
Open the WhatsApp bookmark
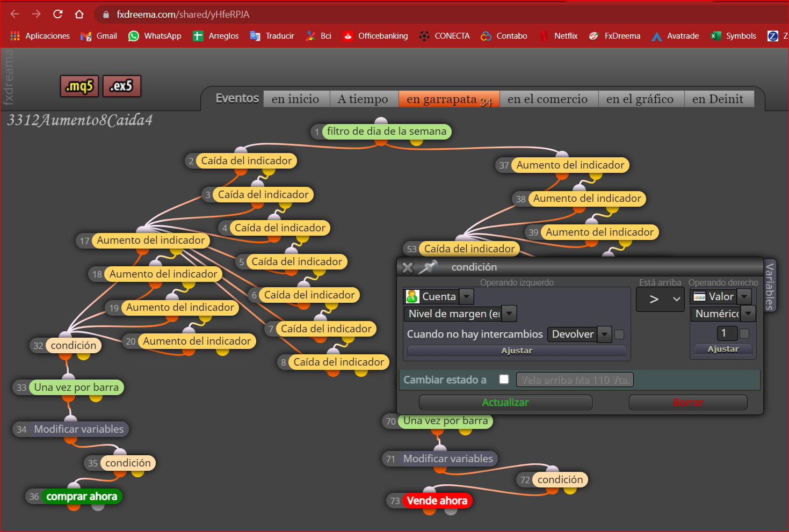coord(155,36)
